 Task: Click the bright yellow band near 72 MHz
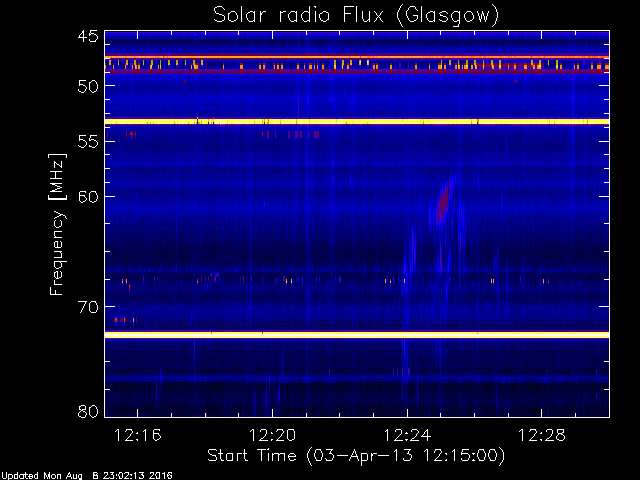tap(357, 335)
